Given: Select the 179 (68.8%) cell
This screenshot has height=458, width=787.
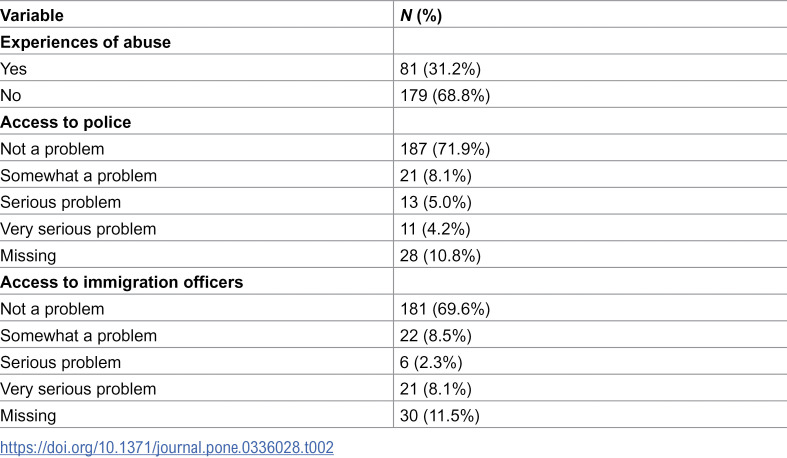Looking at the screenshot, I should [445, 95].
